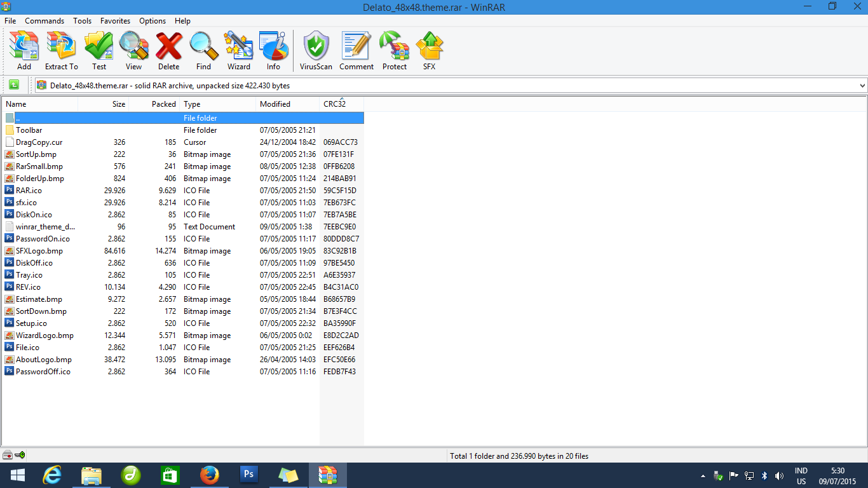The width and height of the screenshot is (868, 488).
Task: Click the Add toolbar icon
Action: point(24,50)
